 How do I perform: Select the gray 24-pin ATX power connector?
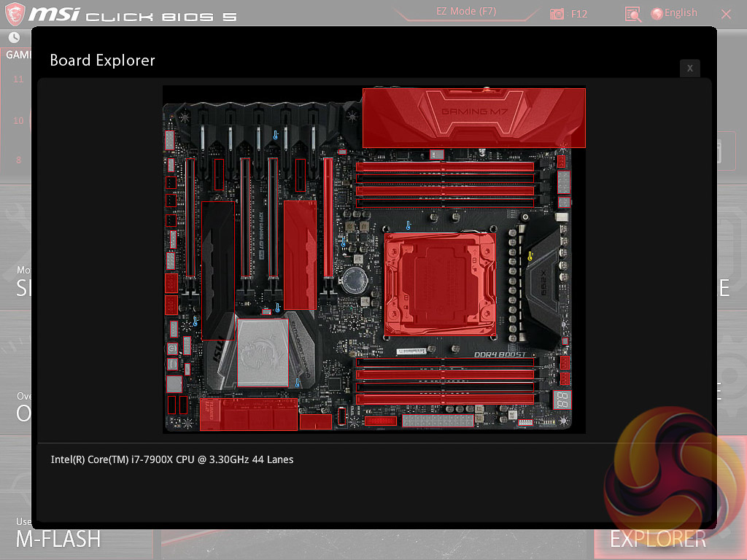click(438, 421)
